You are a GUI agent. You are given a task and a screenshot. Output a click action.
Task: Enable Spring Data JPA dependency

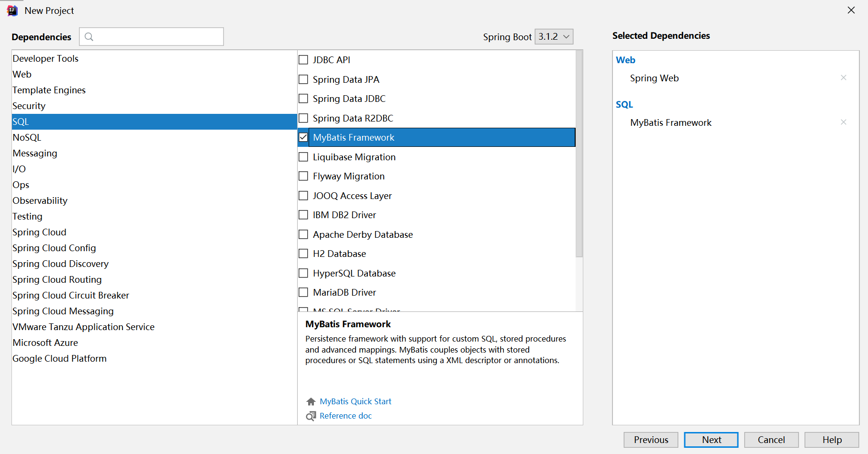(x=303, y=79)
